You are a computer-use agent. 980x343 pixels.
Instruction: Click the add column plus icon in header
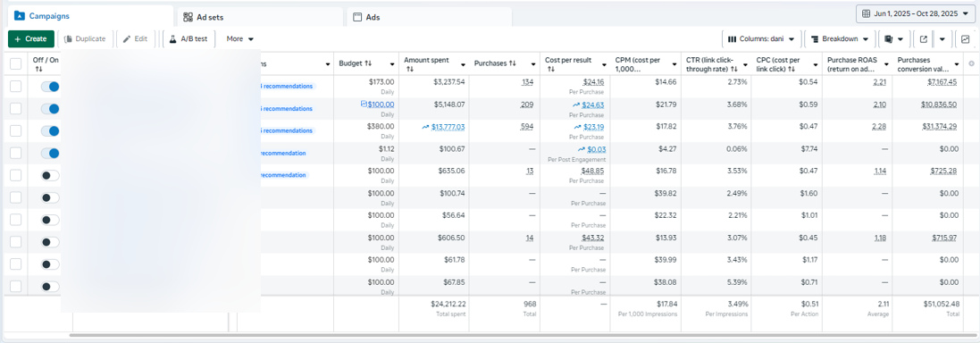[x=971, y=63]
